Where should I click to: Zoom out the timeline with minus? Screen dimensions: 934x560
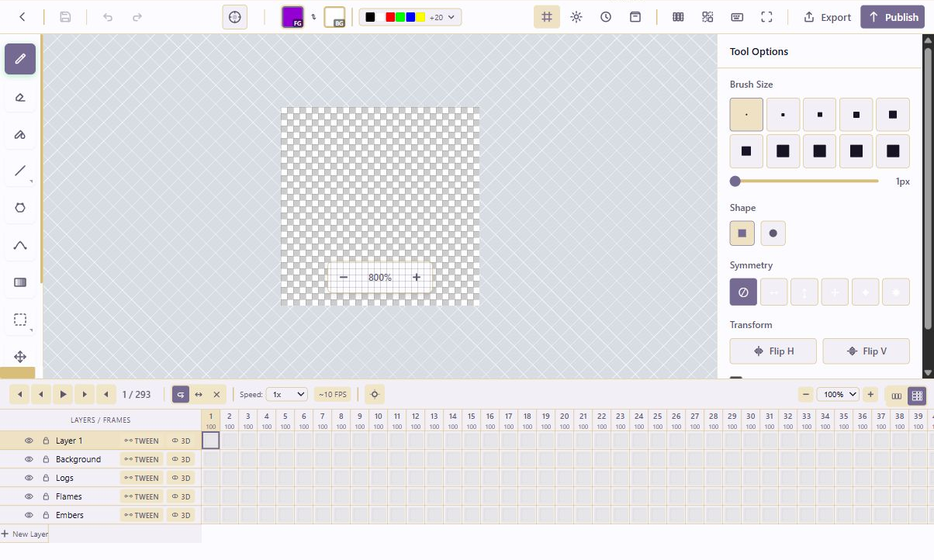click(x=806, y=395)
